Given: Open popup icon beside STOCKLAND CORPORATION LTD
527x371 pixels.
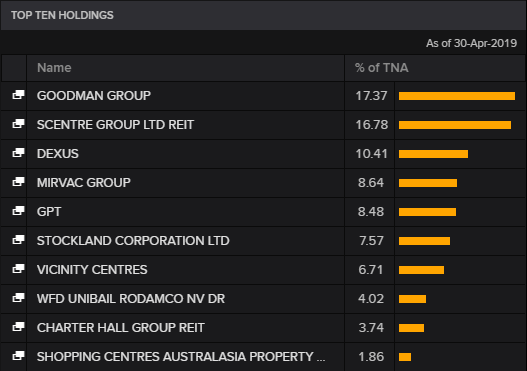Looking at the screenshot, I should click(x=18, y=240).
